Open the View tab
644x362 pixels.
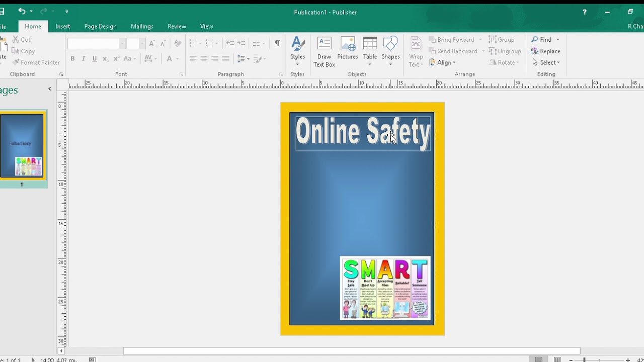tap(206, 26)
